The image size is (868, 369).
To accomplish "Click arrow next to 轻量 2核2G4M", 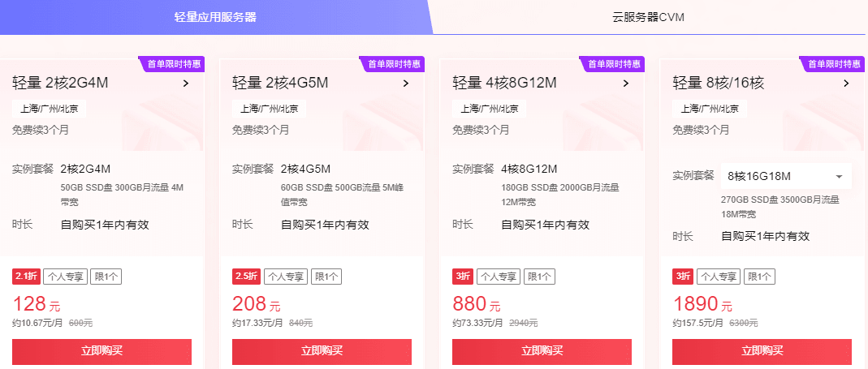I will 186,83.
